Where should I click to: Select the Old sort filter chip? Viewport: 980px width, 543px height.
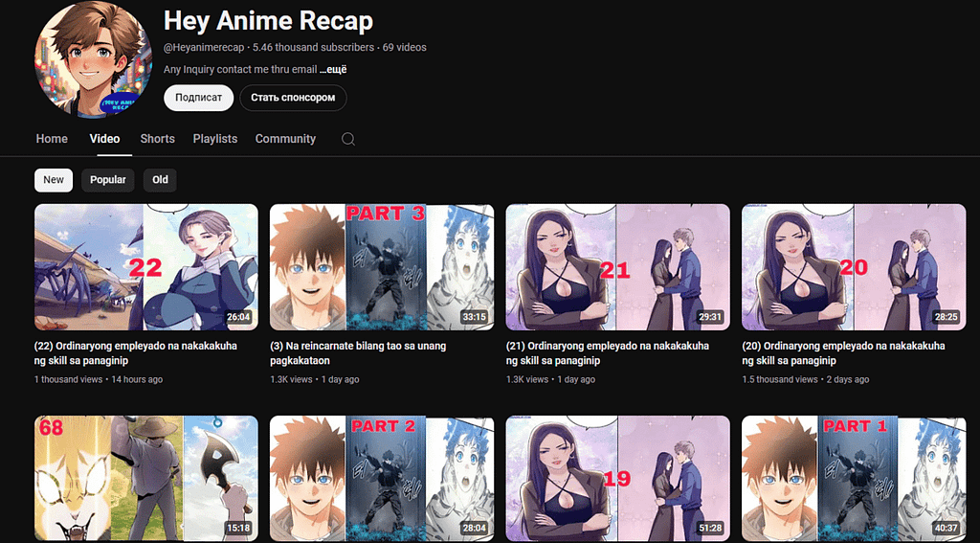[160, 180]
